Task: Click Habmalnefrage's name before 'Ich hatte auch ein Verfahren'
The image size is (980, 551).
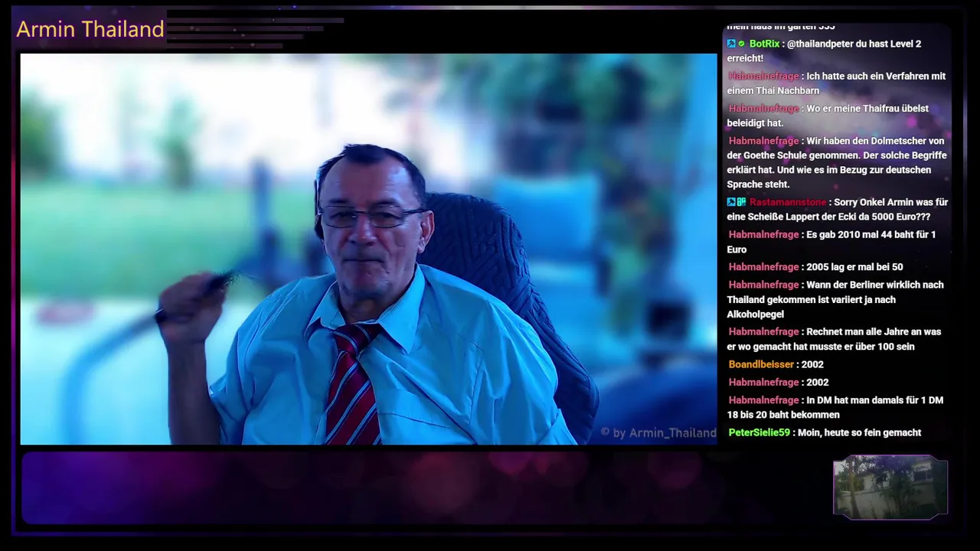Action: 763,77
